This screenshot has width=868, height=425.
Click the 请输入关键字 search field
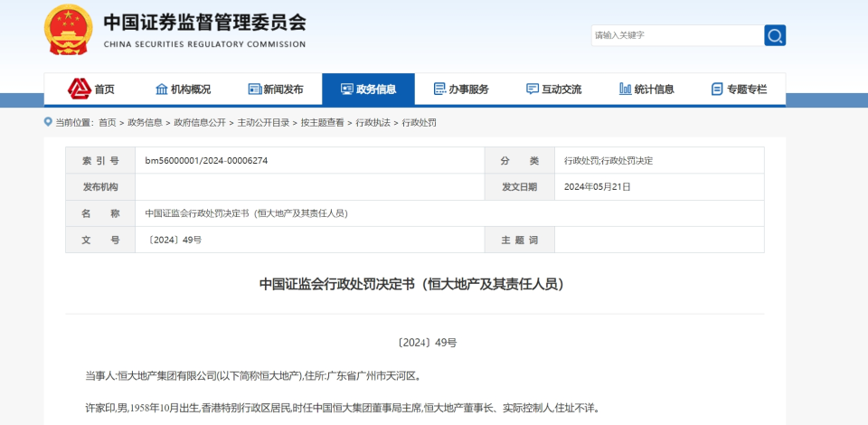[677, 35]
